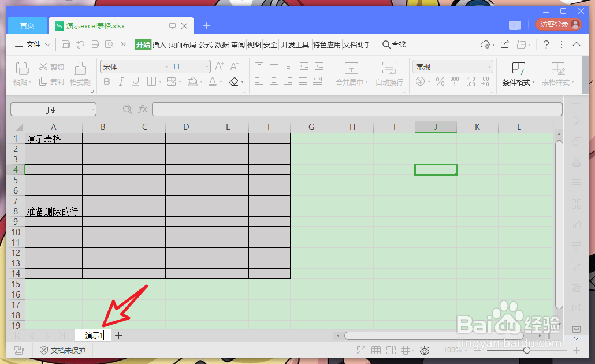This screenshot has width=595, height=364.
Task: Click the vertical scrollbar
Action: coord(559,224)
